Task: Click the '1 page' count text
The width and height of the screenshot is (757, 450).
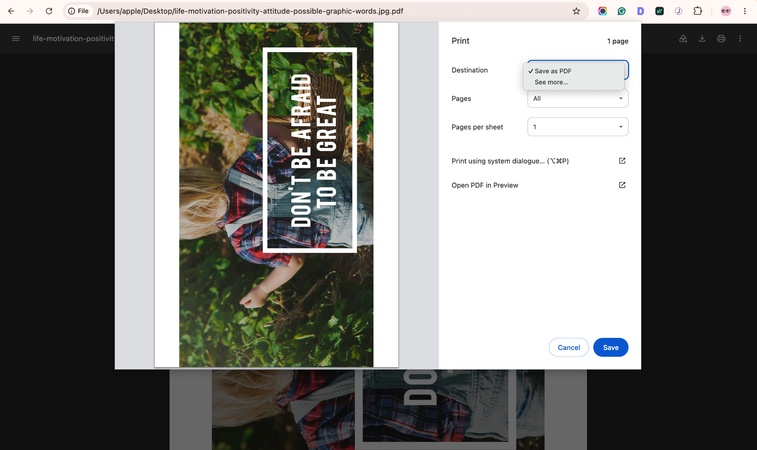Action: pyautogui.click(x=617, y=42)
